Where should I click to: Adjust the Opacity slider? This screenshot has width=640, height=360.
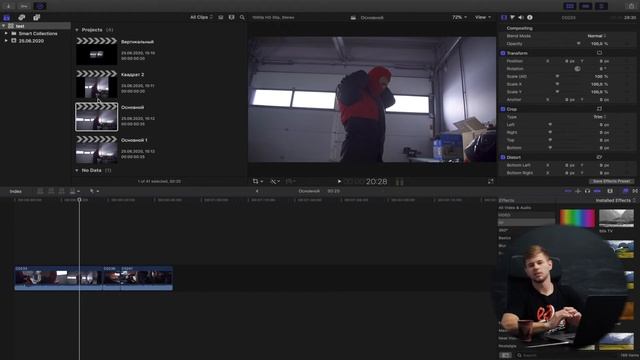tap(578, 43)
